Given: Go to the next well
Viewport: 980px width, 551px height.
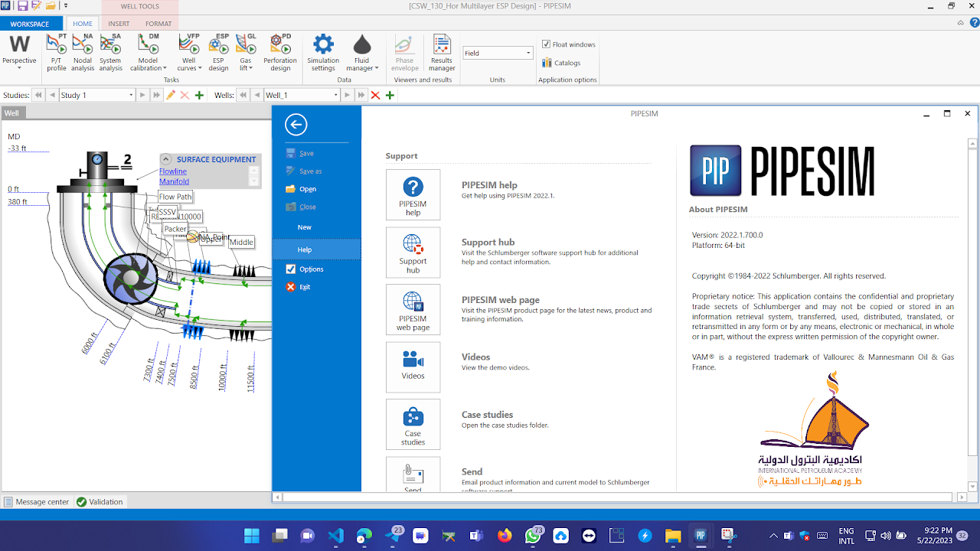Looking at the screenshot, I should (347, 95).
